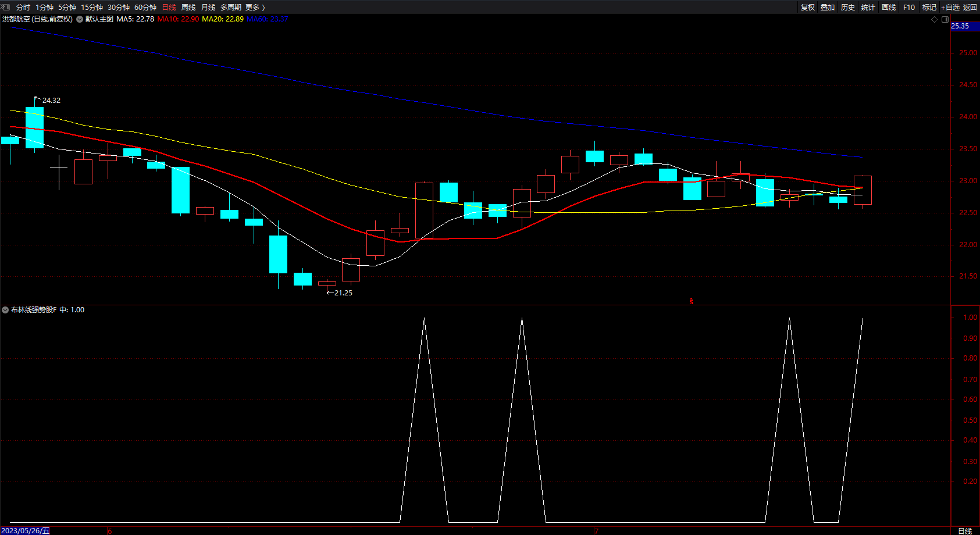This screenshot has width=980, height=535.
Task: Click the red S marker on the chart
Action: 691,301
